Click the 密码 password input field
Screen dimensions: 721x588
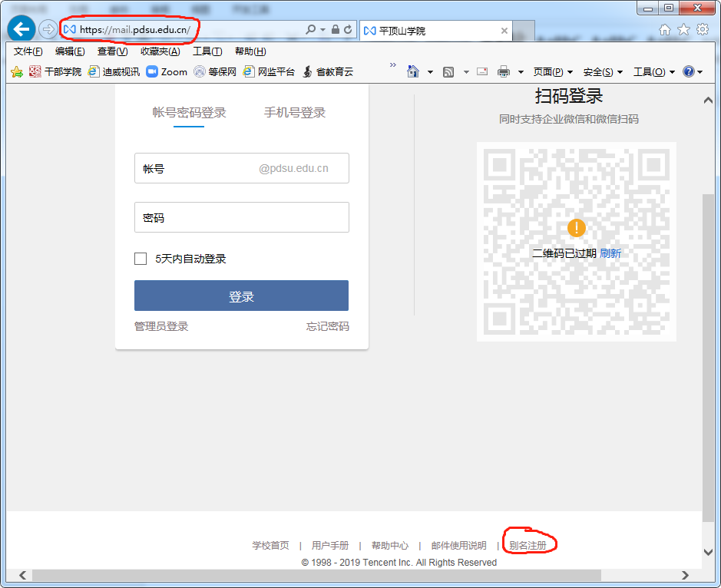241,217
